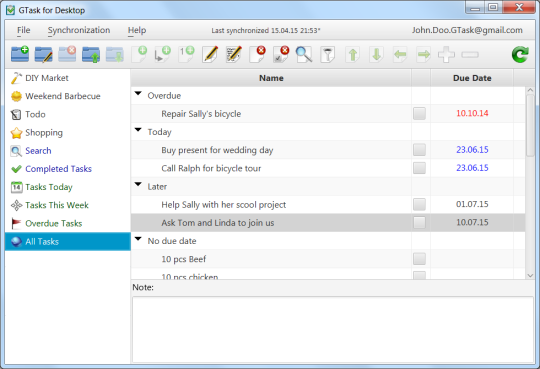This screenshot has width=540, height=369.
Task: Select task Repair Sally's bicycle
Action: click(201, 114)
